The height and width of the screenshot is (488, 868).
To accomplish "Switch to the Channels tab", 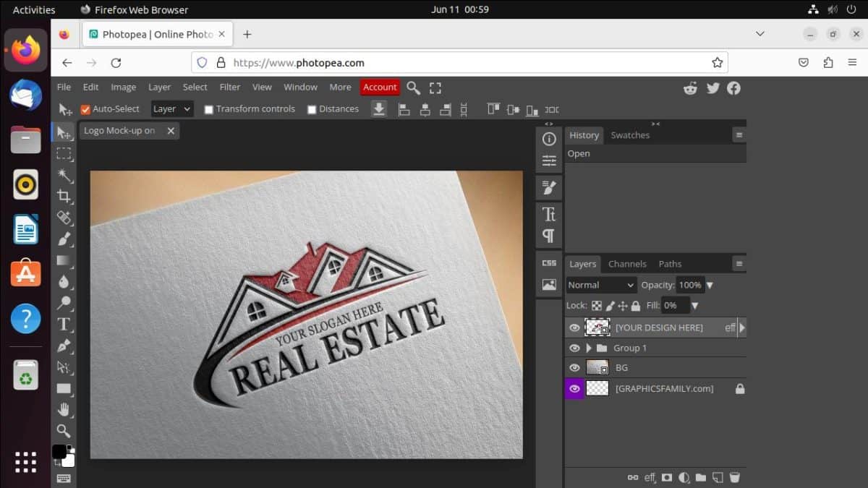I will pos(627,264).
